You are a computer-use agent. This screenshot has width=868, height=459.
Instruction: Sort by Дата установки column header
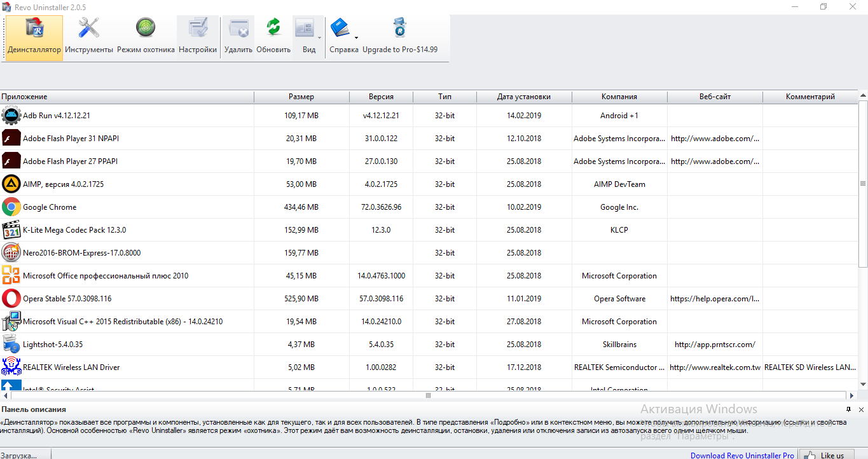pyautogui.click(x=523, y=97)
